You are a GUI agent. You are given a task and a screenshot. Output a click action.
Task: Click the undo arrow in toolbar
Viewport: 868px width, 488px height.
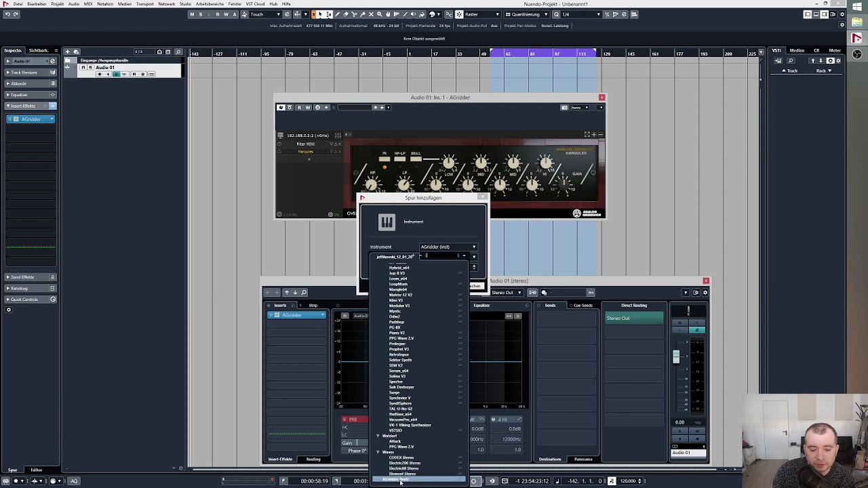click(7, 14)
